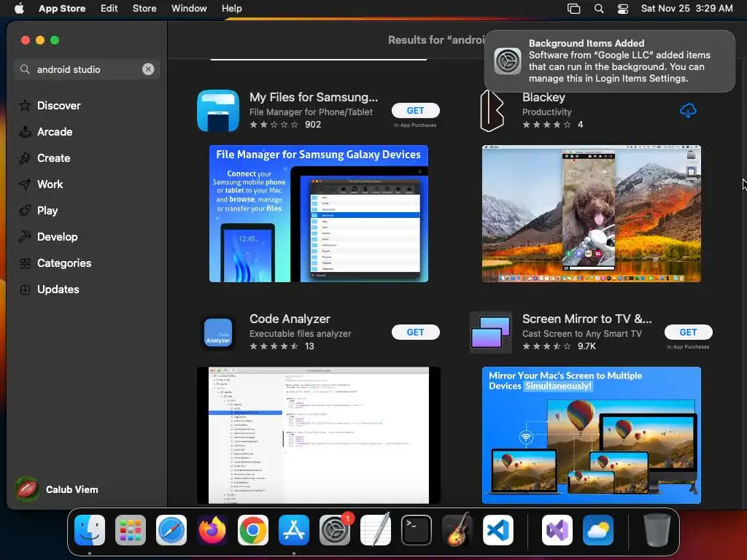This screenshot has width=747, height=560.
Task: Launch Visual Studio Code from the Dock
Action: 498,530
